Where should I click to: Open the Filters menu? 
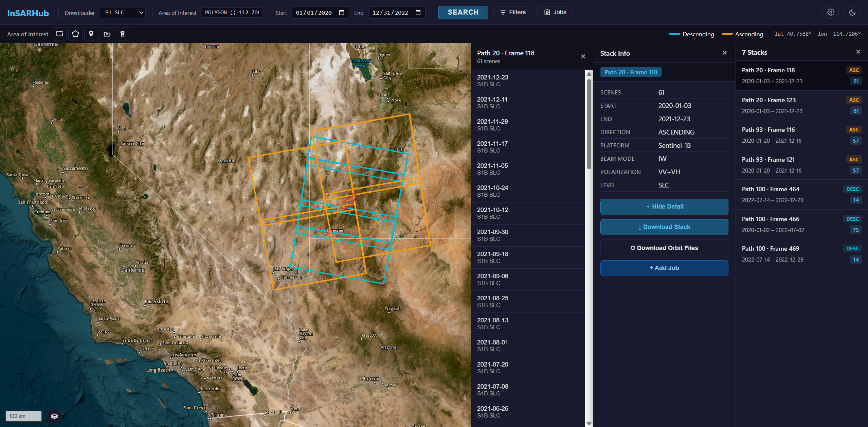[x=513, y=13]
